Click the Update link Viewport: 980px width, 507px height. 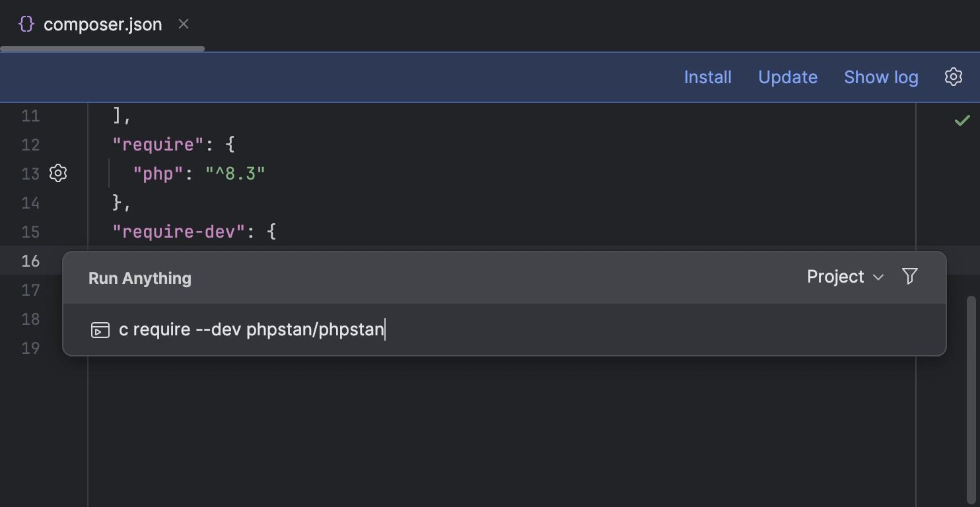pyautogui.click(x=787, y=77)
